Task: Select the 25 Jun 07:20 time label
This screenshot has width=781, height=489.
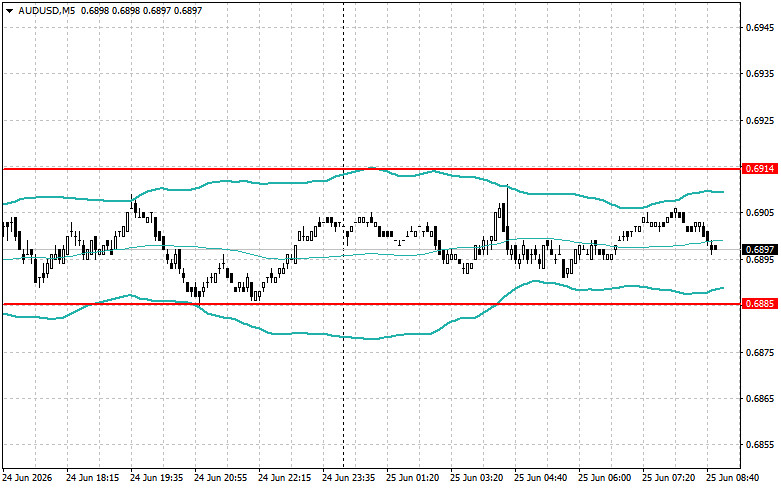Action: pyautogui.click(x=668, y=478)
